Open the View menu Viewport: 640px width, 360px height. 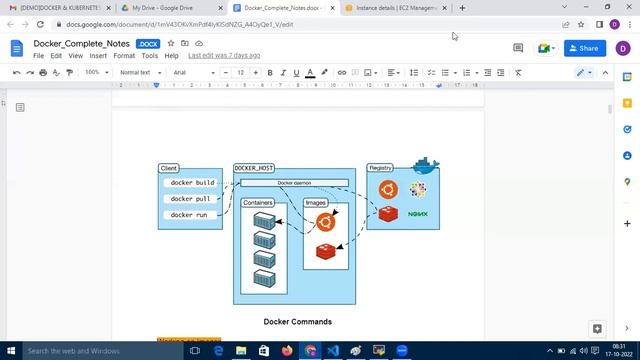[x=76, y=56]
